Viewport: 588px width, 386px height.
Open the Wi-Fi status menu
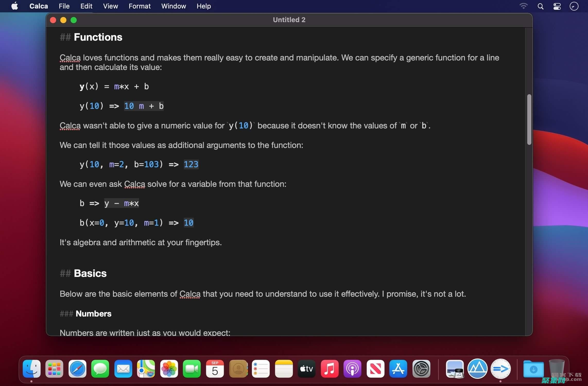[523, 6]
